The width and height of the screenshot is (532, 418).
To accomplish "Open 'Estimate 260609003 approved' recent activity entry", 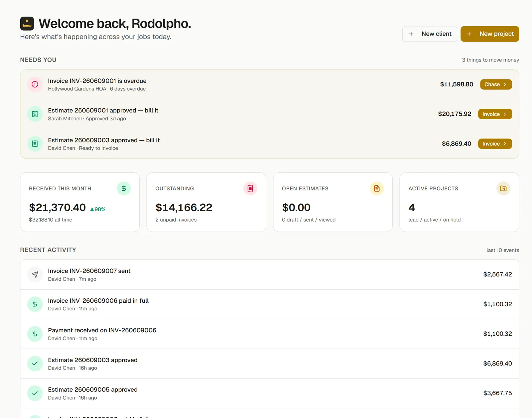I will pos(270,364).
